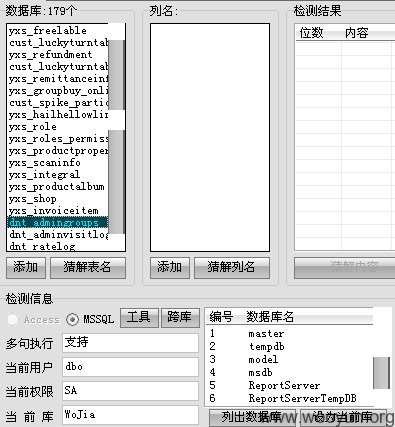The width and height of the screenshot is (395, 427).
Task: Select table cust_spike_partic
Action: [x=58, y=103]
